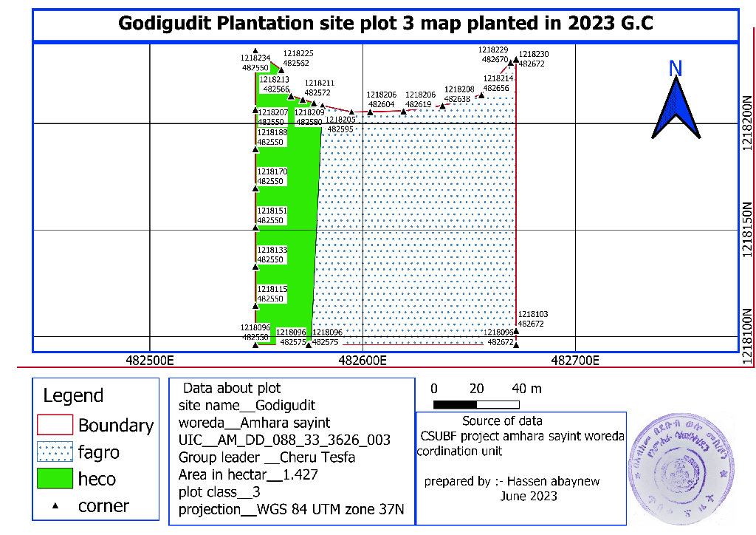
Task: Click the dotted fagro legend swatch
Action: coord(55,451)
